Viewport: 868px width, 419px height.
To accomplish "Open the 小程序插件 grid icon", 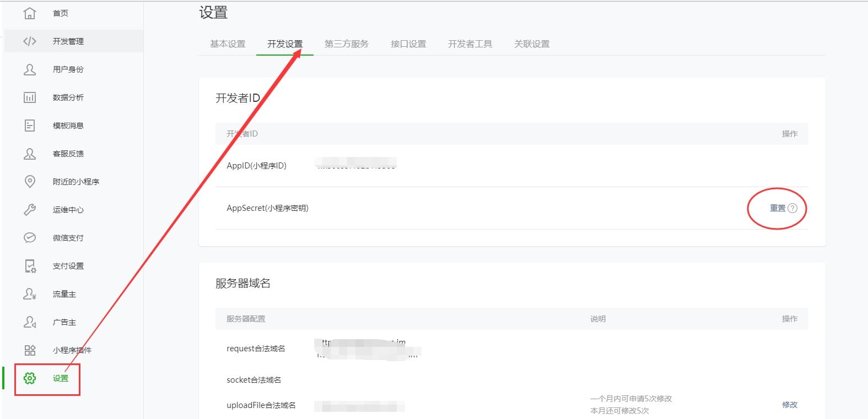I will [30, 350].
